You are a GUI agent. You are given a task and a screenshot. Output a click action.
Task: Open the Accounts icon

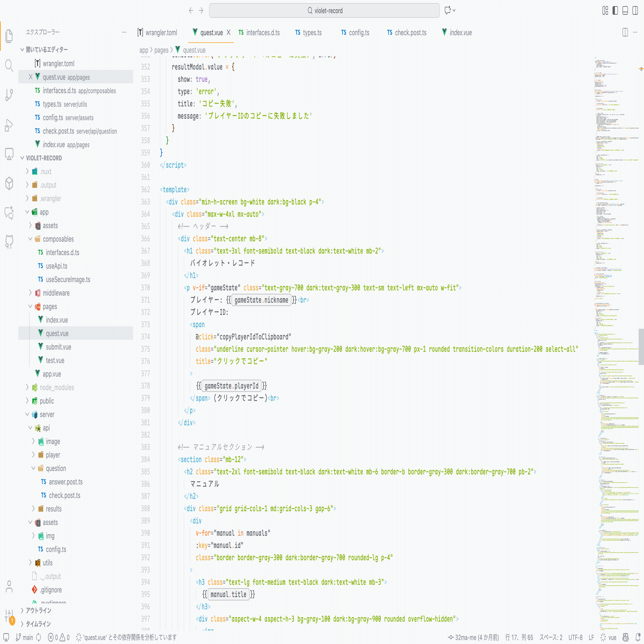(x=9, y=586)
